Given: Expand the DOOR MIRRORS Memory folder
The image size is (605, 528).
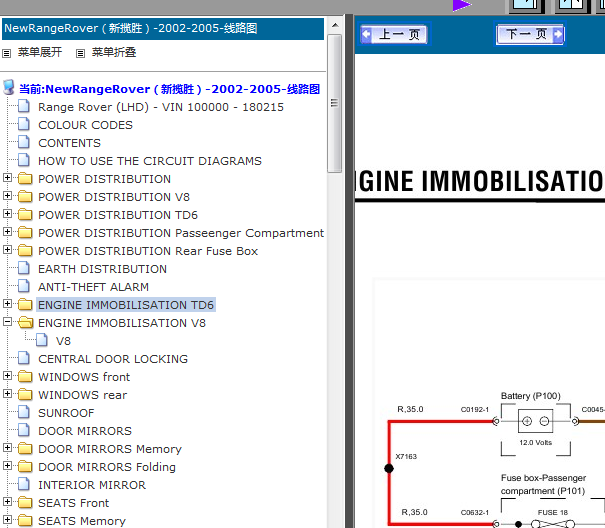Looking at the screenshot, I should [x=7, y=448].
